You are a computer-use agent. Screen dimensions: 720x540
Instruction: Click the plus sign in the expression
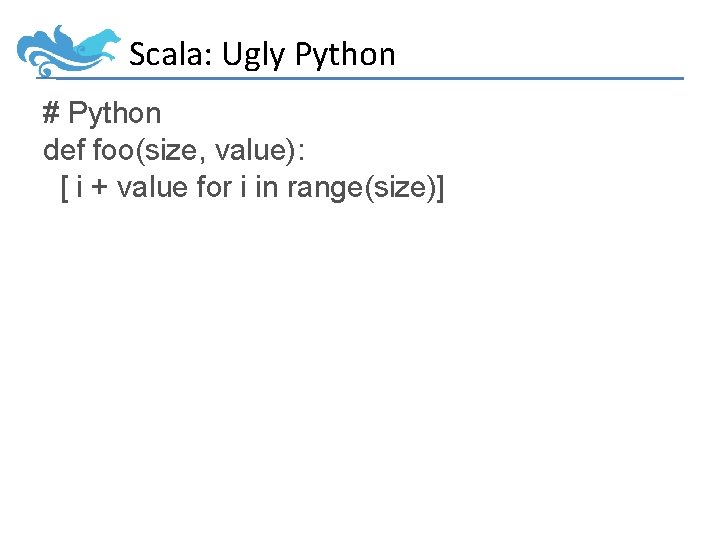pos(99,187)
